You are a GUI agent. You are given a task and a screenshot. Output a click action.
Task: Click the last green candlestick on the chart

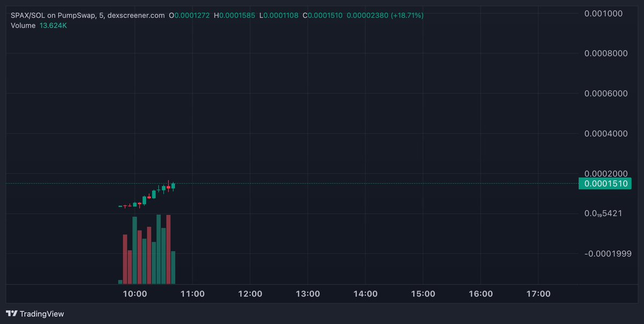tap(173, 186)
